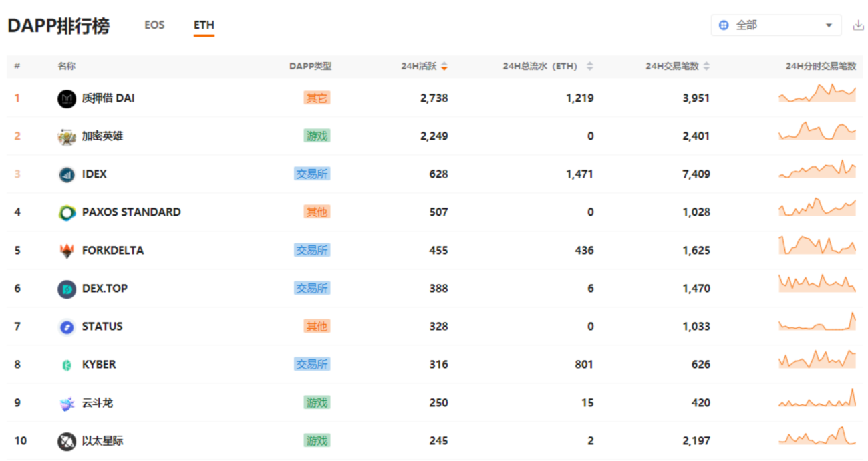Click the 交易所 tag on KYBER row
Screen dimensions: 868x461
click(x=312, y=365)
